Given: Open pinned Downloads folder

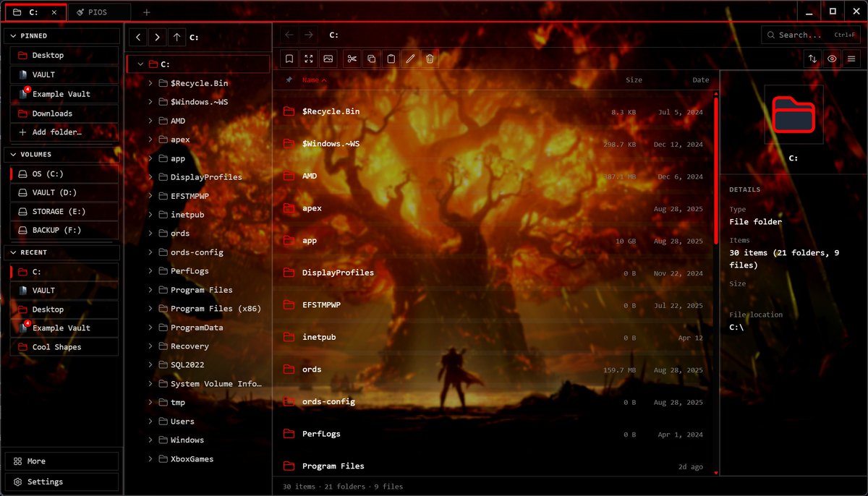Looking at the screenshot, I should [64, 114].
